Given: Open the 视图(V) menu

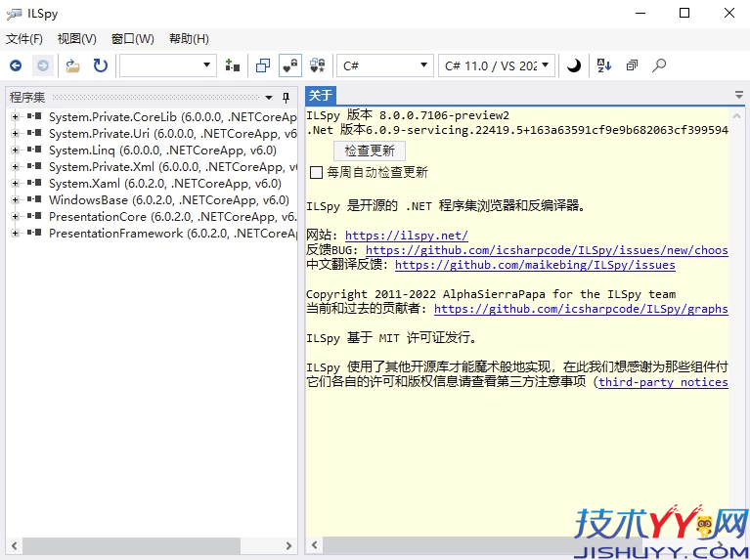Looking at the screenshot, I should point(77,39).
